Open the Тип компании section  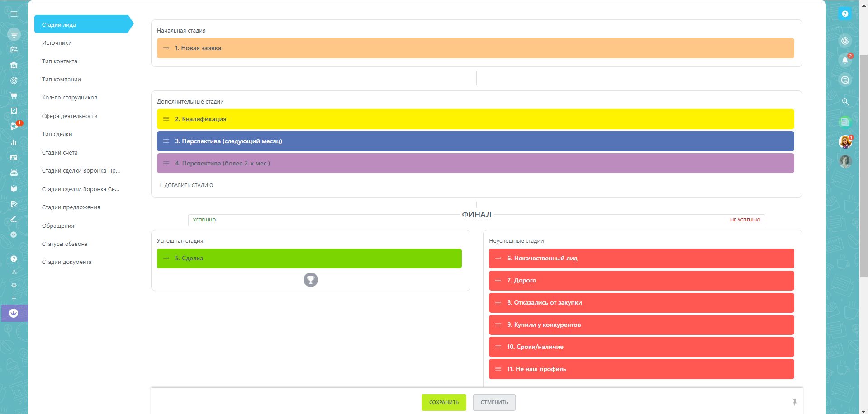pos(62,79)
